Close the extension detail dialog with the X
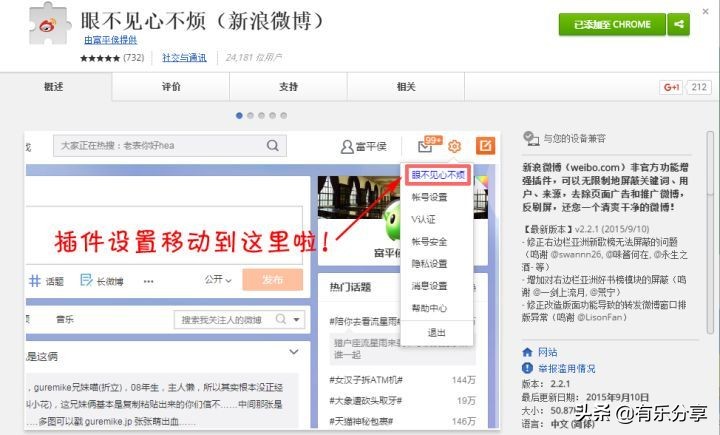Image resolution: width=720 pixels, height=435 pixels. click(x=706, y=11)
